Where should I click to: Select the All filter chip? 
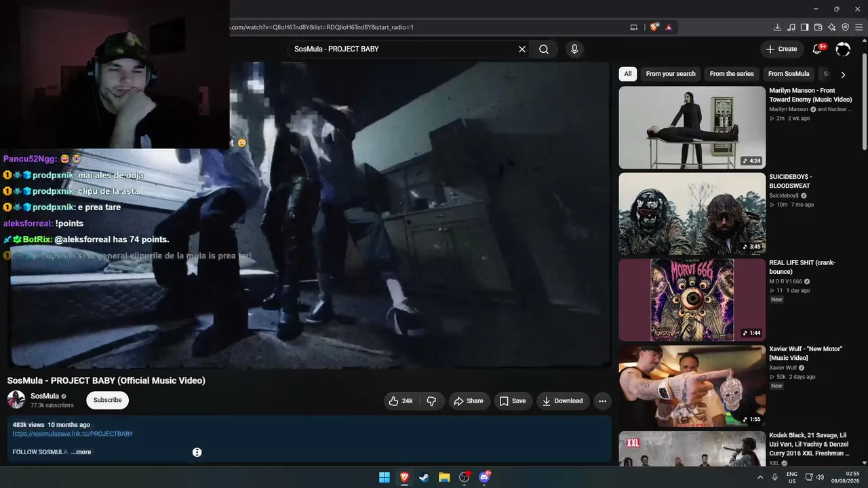(628, 74)
